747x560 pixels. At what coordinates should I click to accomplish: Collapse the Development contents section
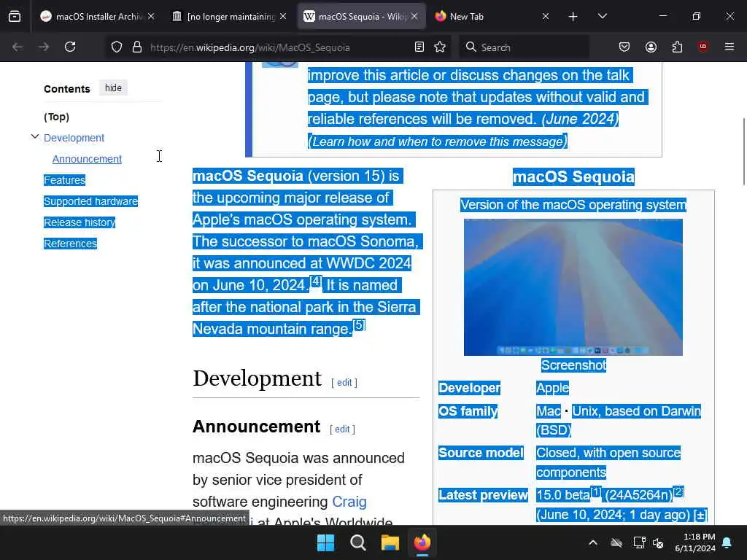(35, 136)
